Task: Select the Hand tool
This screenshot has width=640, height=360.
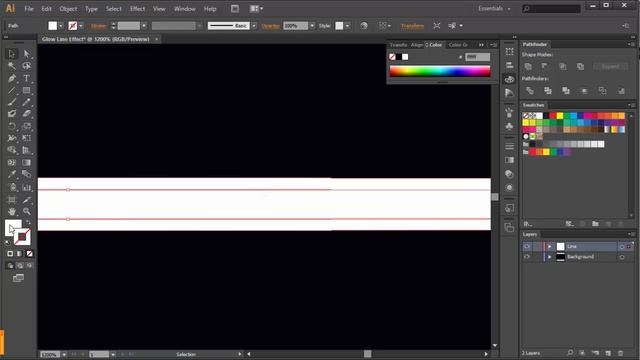Action: 11,211
